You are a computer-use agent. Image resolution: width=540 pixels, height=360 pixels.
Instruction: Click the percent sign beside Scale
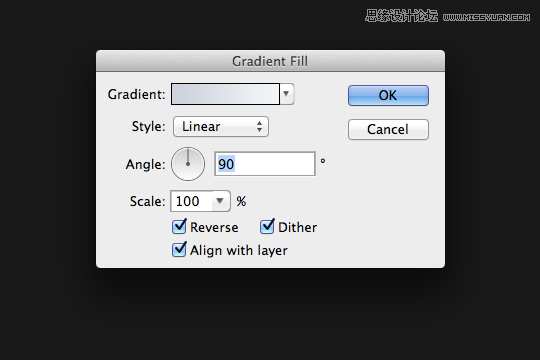[241, 201]
